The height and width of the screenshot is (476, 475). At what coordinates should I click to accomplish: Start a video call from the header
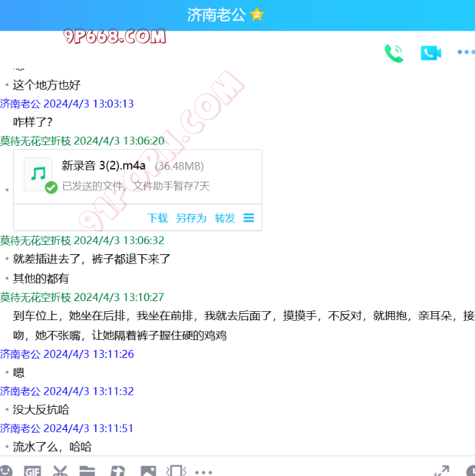point(431,53)
